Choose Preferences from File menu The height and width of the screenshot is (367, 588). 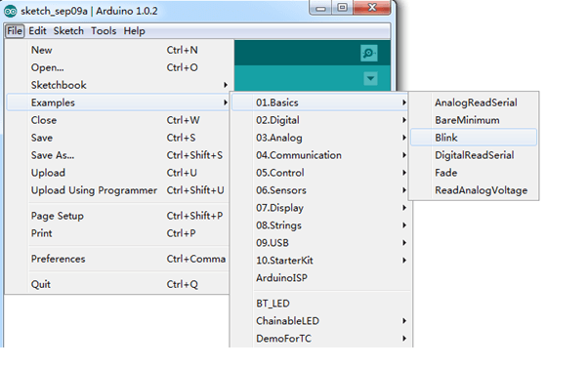[x=117, y=259]
